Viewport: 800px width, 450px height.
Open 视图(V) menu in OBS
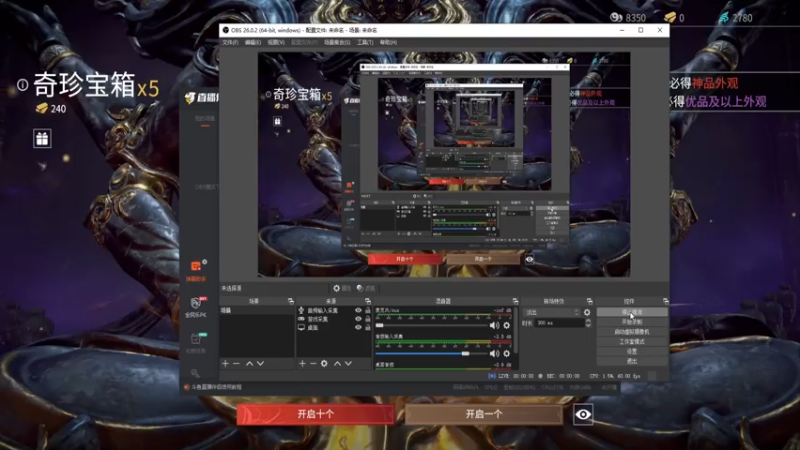pyautogui.click(x=276, y=42)
